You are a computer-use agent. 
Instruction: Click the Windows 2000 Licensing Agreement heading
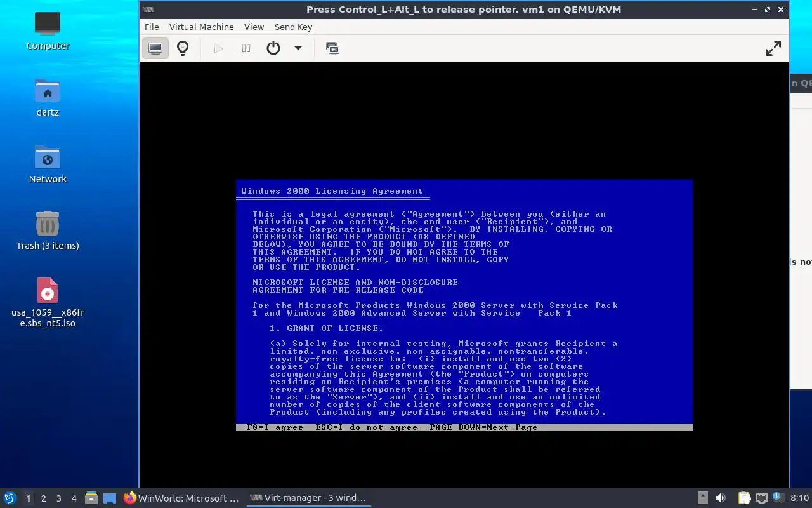[x=332, y=191]
